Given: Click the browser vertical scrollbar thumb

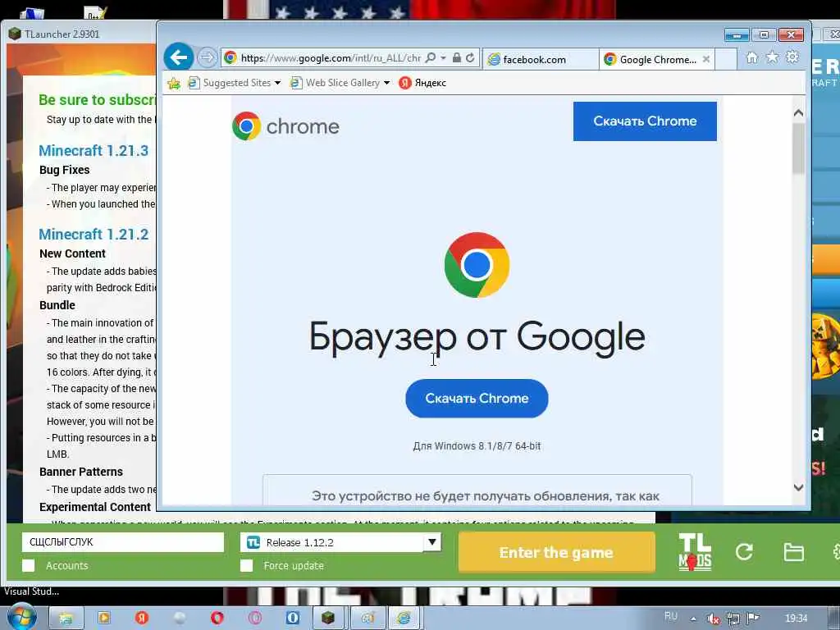Looking at the screenshot, I should click(x=798, y=148).
